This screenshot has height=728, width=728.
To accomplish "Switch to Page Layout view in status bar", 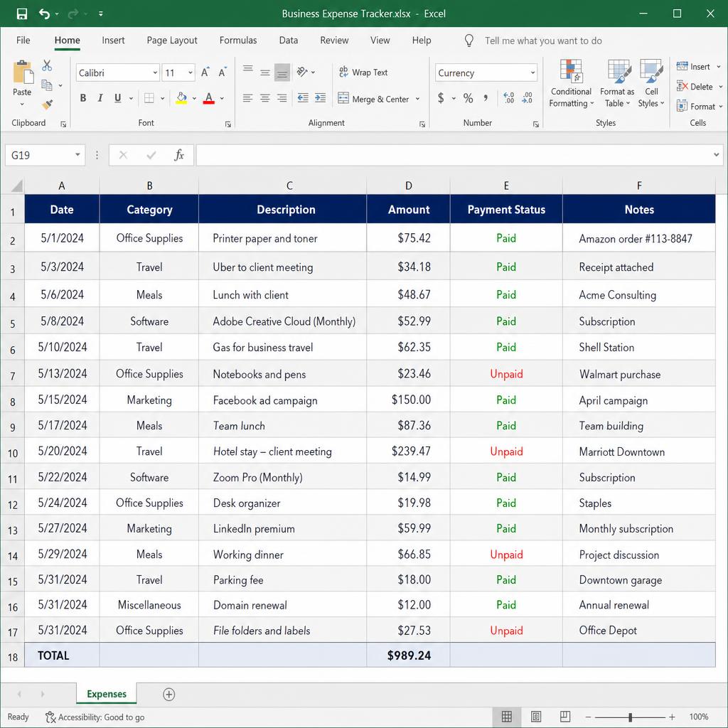I will click(536, 717).
